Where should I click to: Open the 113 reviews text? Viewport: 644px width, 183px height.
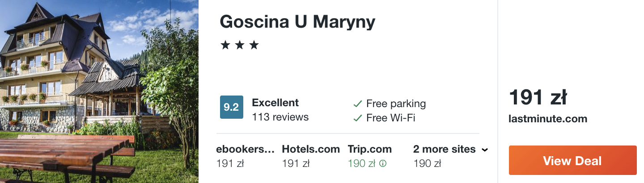(280, 117)
